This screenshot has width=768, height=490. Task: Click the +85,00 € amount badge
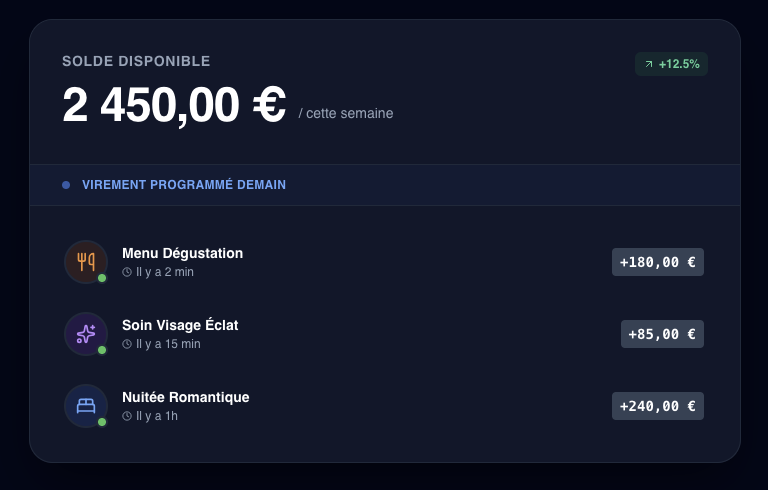[x=662, y=334]
